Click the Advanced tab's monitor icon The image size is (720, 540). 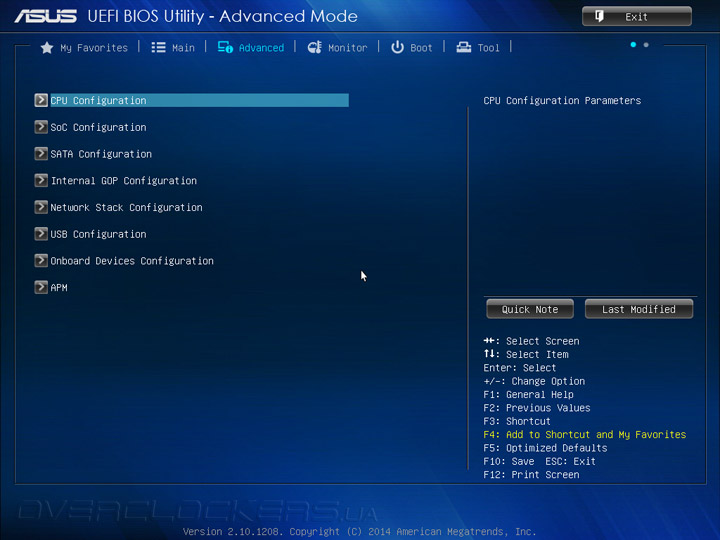click(x=225, y=48)
